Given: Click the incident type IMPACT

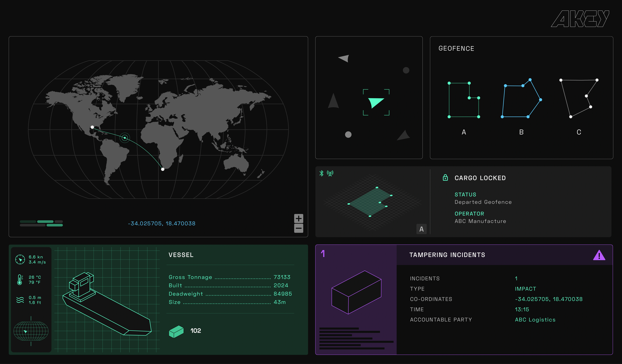Looking at the screenshot, I should point(526,289).
